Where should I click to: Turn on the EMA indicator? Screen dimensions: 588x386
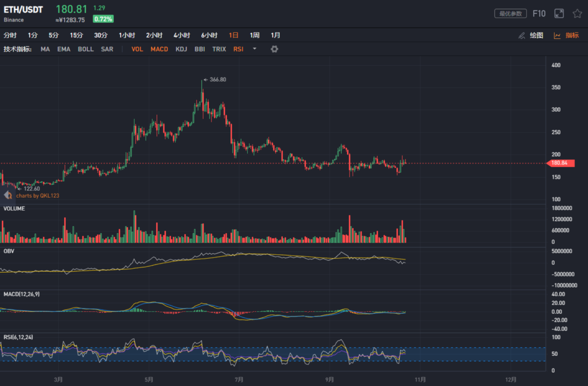click(64, 49)
